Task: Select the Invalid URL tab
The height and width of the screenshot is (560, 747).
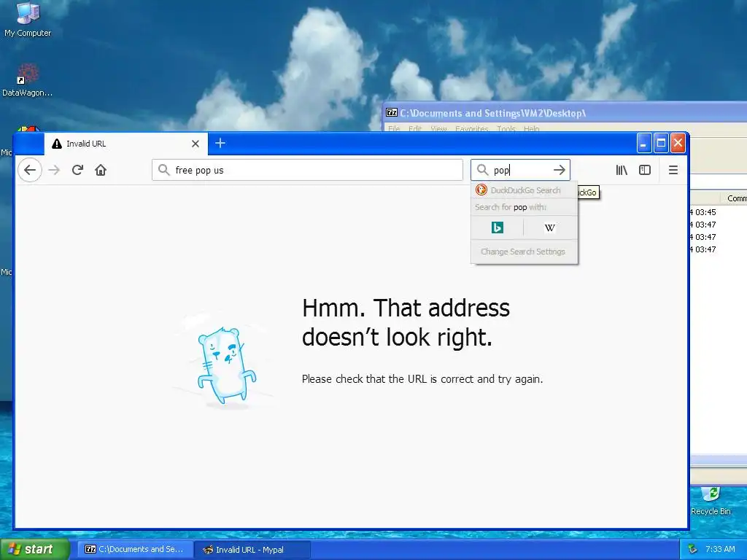Action: (125, 144)
